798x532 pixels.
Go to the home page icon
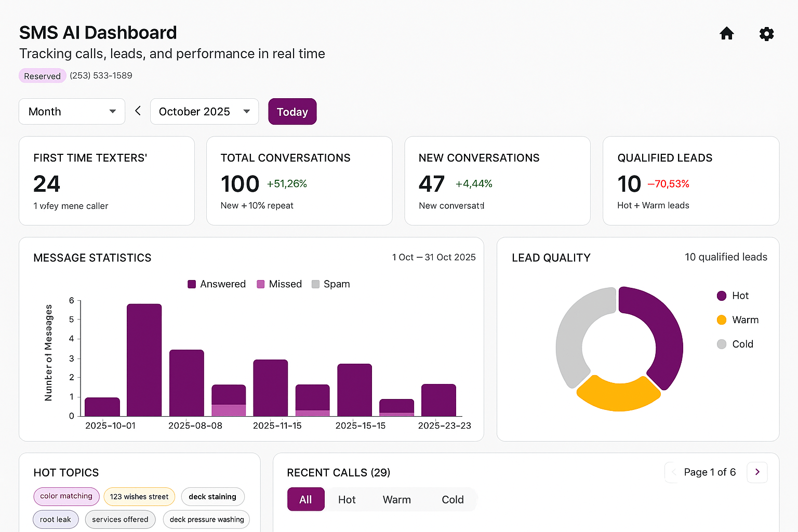(726, 34)
